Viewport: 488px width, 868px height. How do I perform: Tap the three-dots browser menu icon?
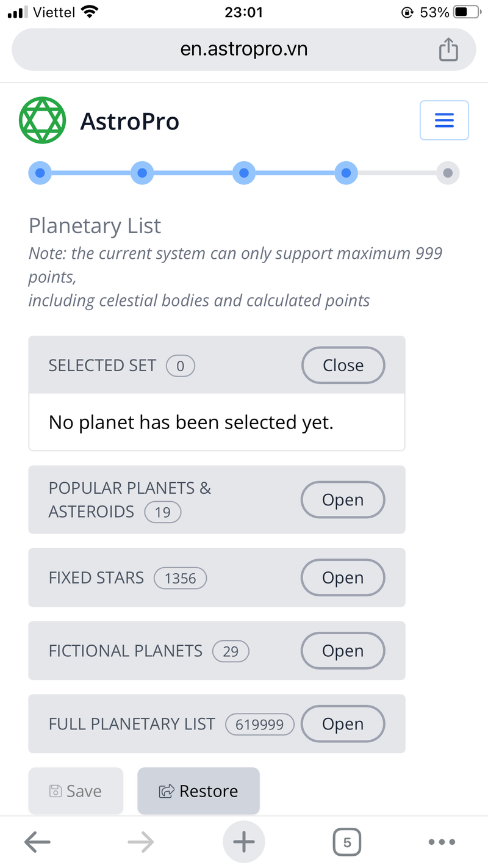point(441,841)
